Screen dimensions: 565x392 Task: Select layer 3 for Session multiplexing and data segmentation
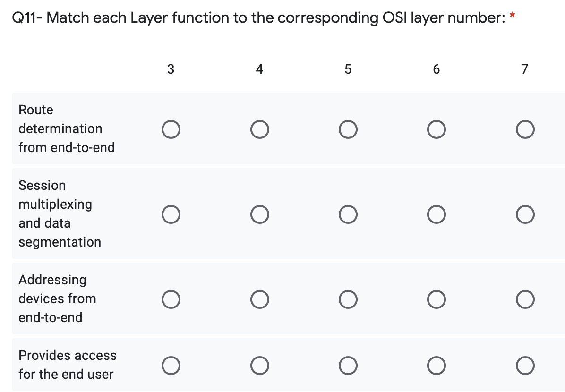coord(171,214)
